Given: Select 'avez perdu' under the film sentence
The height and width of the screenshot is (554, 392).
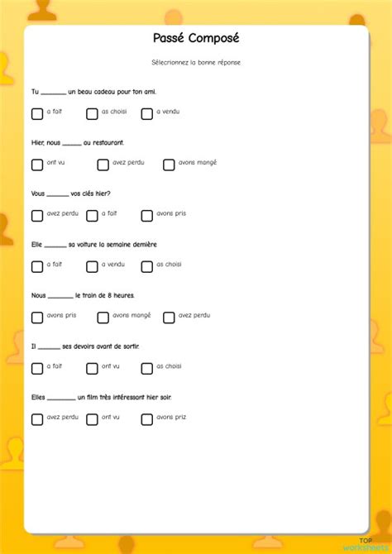Looking at the screenshot, I should tap(37, 419).
